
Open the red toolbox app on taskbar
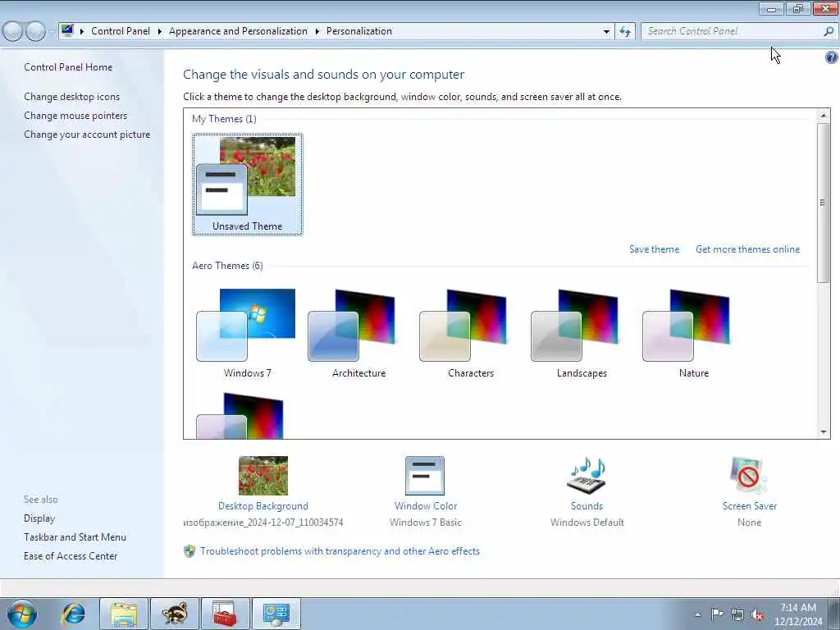coord(225,614)
